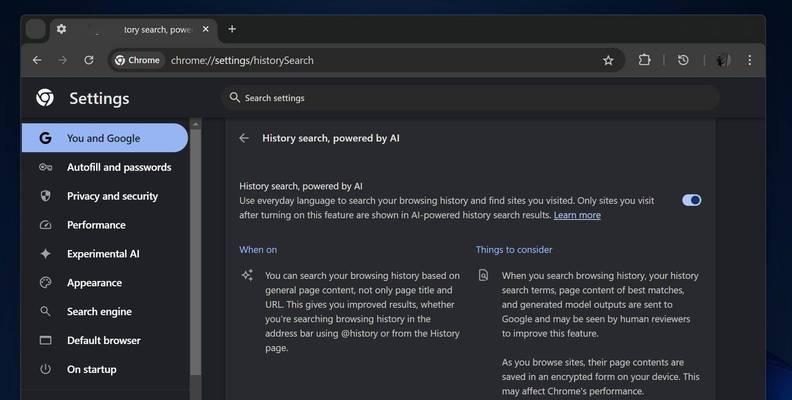This screenshot has width=792, height=400.
Task: Toggle History search powered by AI switch
Action: 691,200
